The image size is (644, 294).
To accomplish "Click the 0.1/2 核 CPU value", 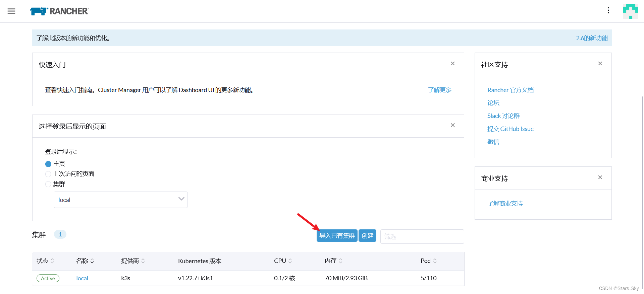I will (284, 278).
